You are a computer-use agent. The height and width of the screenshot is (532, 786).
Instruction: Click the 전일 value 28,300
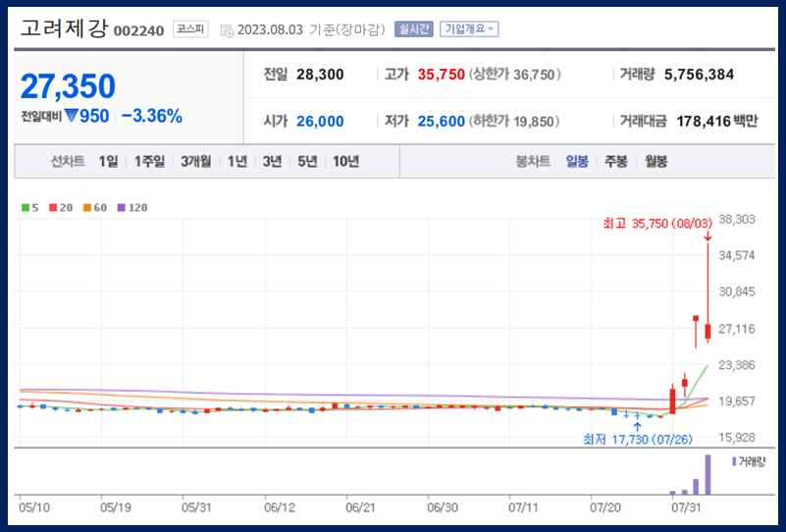[x=320, y=75]
